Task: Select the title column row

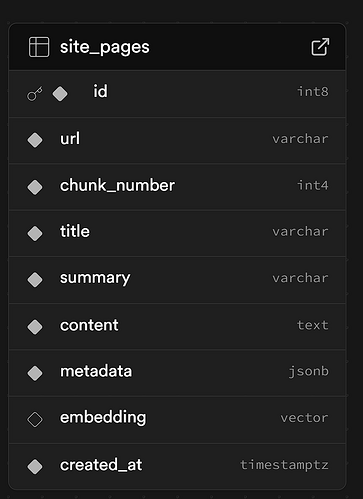Action: coord(177,233)
